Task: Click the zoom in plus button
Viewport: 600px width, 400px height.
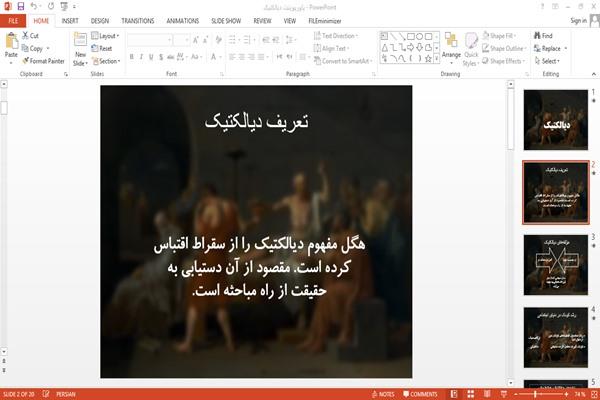Action: tap(566, 394)
